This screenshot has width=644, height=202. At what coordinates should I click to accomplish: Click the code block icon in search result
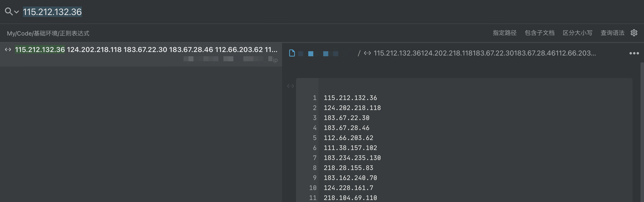(8, 49)
